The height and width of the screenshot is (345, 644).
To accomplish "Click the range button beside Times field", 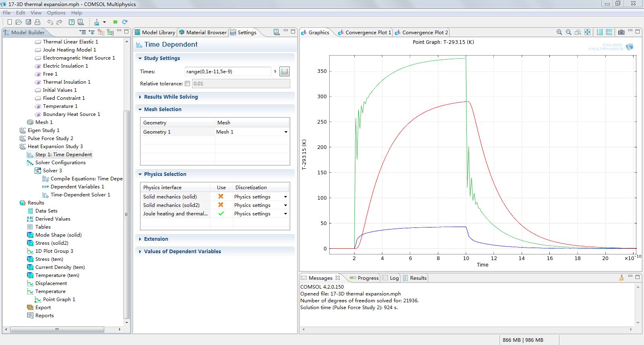I will [285, 72].
